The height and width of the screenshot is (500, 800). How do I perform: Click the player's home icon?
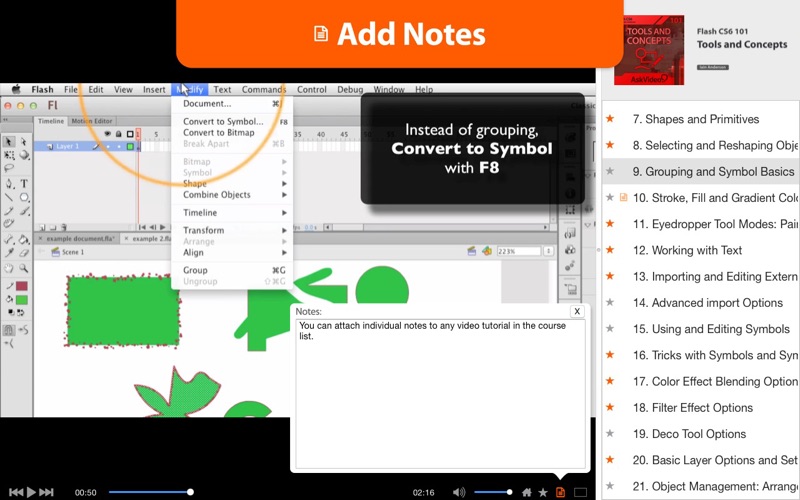[x=527, y=492]
